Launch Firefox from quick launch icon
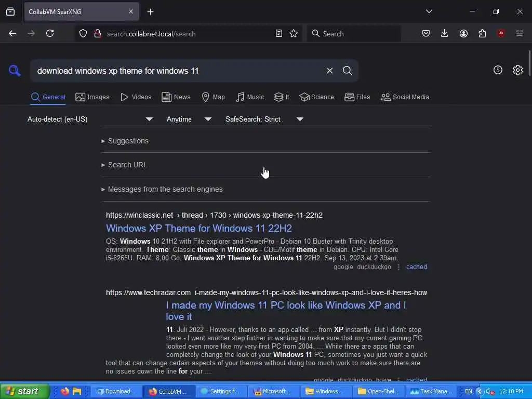This screenshot has height=399, width=532. [x=64, y=391]
